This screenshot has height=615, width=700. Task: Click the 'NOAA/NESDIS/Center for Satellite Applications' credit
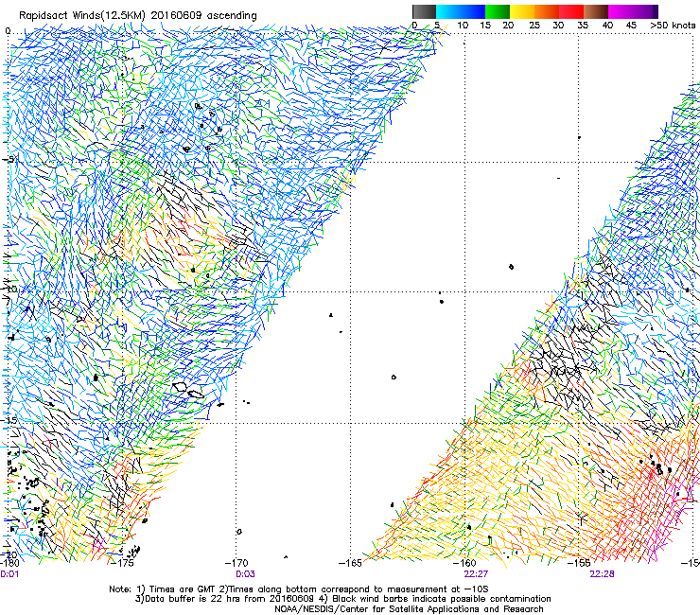377,609
